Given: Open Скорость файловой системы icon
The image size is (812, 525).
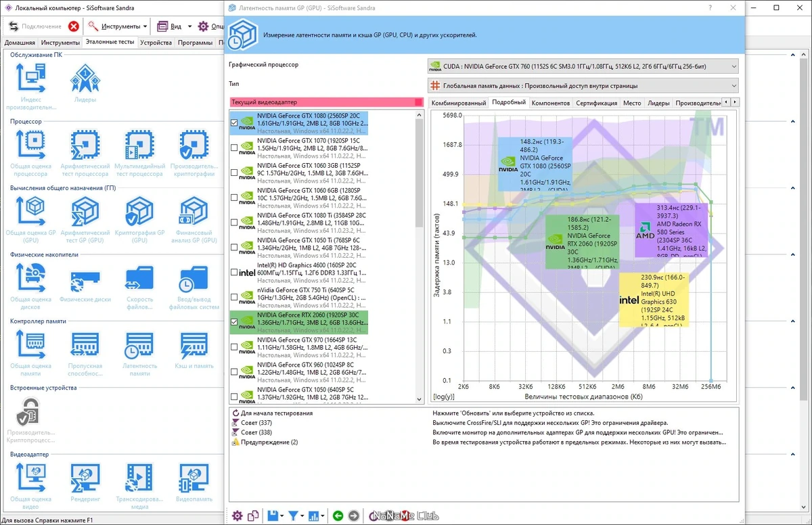Looking at the screenshot, I should (x=139, y=287).
